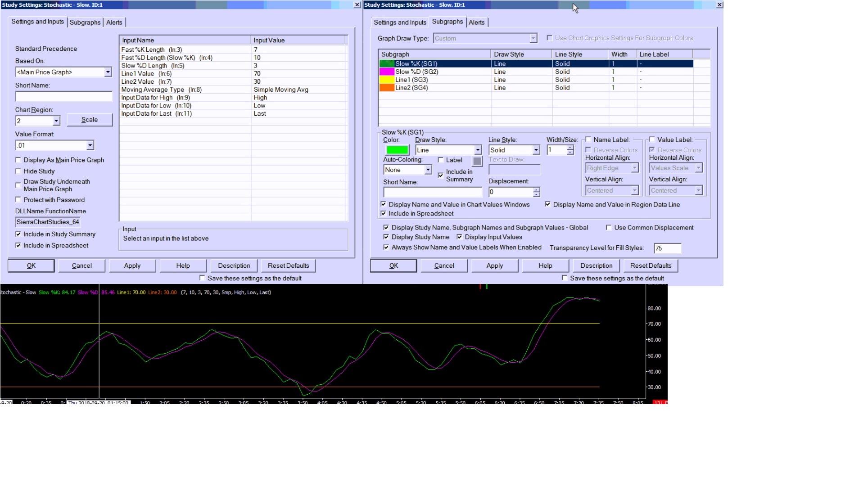Open Settings and Inputs tab in right dialog
The width and height of the screenshot is (868, 486).
point(400,22)
